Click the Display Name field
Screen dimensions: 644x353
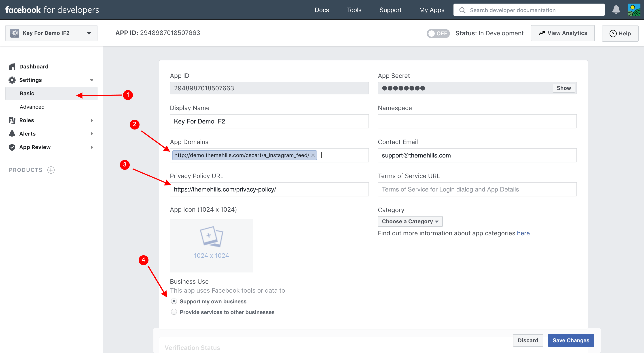click(x=269, y=121)
